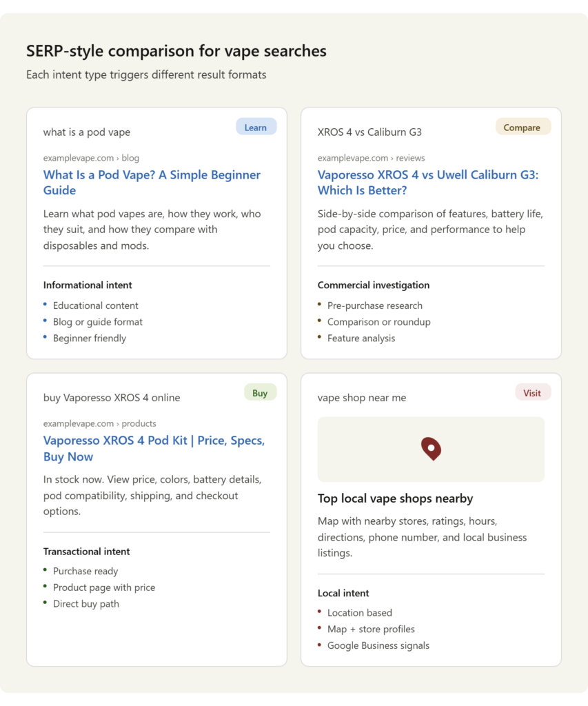This screenshot has height=706, width=588.
Task: Click the red map pin icon
Action: click(x=431, y=449)
